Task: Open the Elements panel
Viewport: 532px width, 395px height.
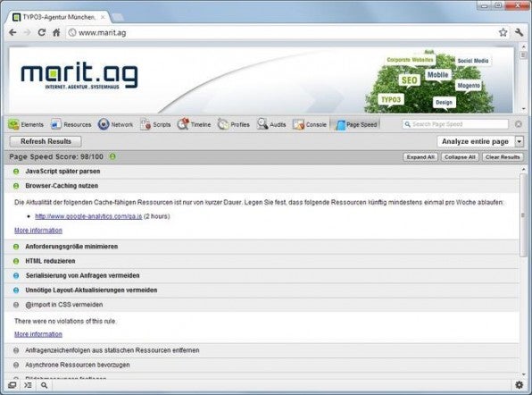Action: click(26, 124)
